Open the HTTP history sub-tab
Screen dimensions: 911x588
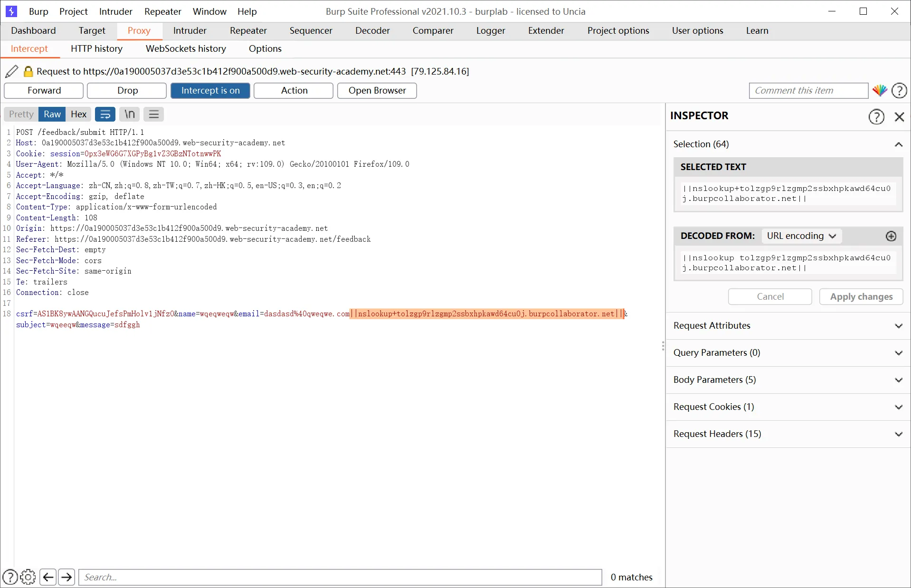(x=96, y=48)
